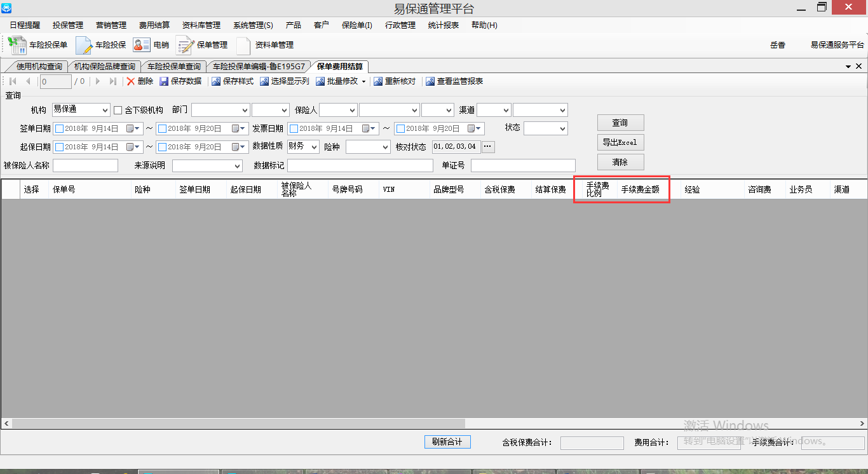
Task: Open 查看监管报表 report viewer
Action: point(454,81)
